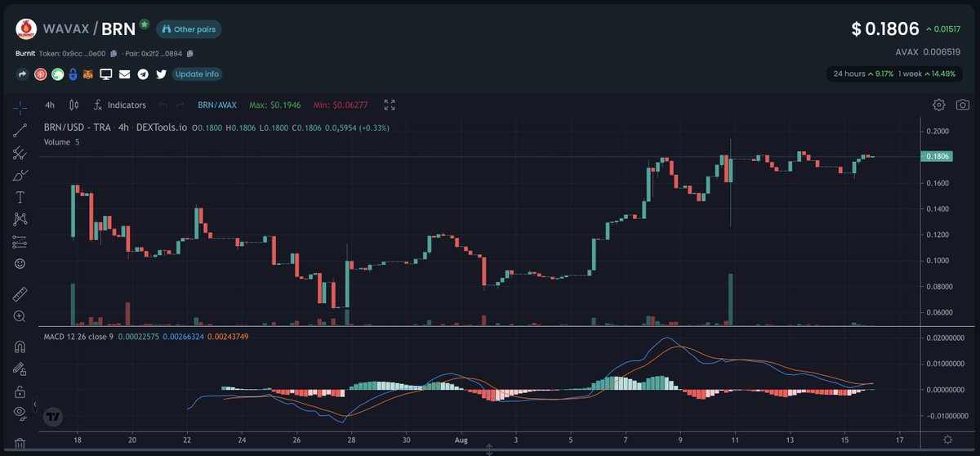The image size is (980, 456).
Task: Click the 1 week 14.49% change stat
Action: pyautogui.click(x=927, y=74)
